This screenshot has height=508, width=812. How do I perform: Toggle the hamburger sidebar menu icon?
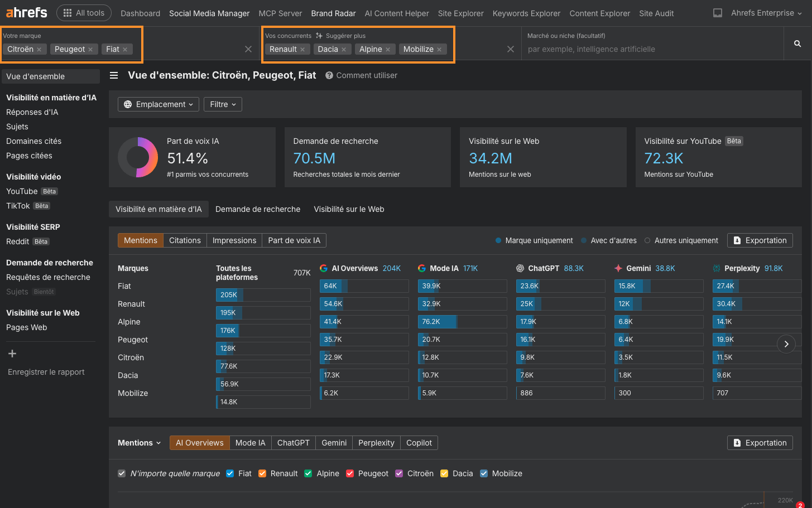click(114, 75)
